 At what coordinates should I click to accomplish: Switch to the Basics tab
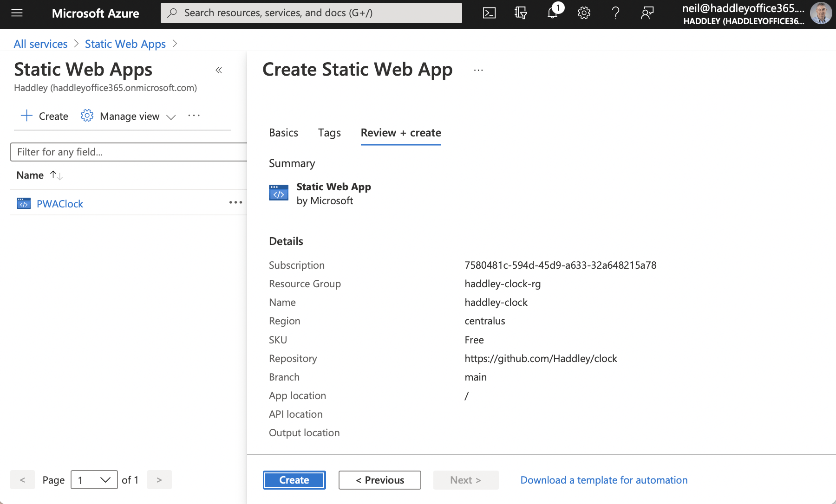283,133
